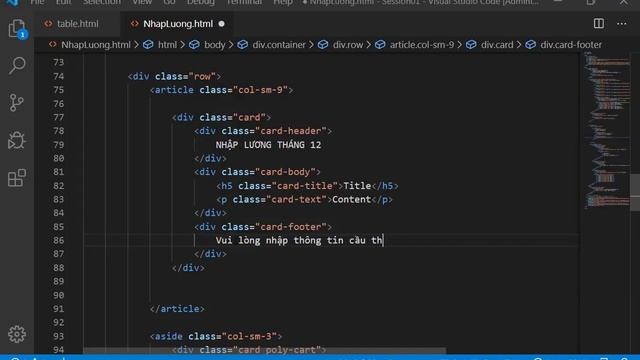This screenshot has height=360, width=640.
Task: Open the Terminal menu
Action: coord(244,2)
